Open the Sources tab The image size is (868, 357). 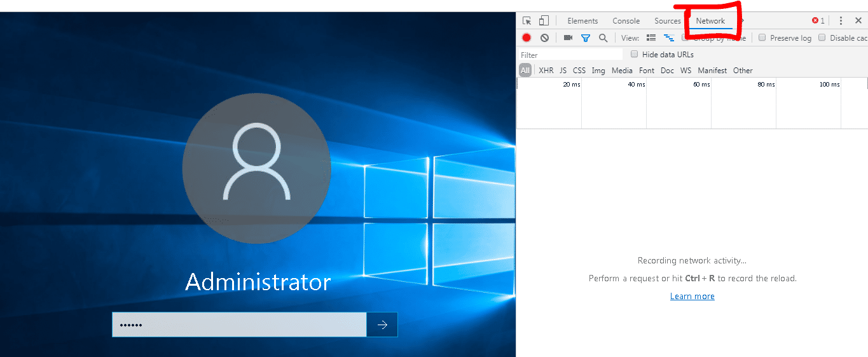(667, 21)
